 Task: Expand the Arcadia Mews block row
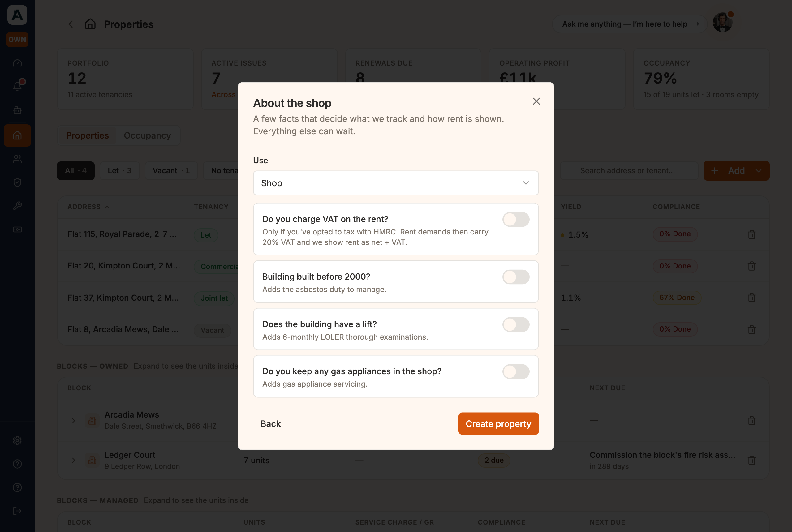coord(73,421)
